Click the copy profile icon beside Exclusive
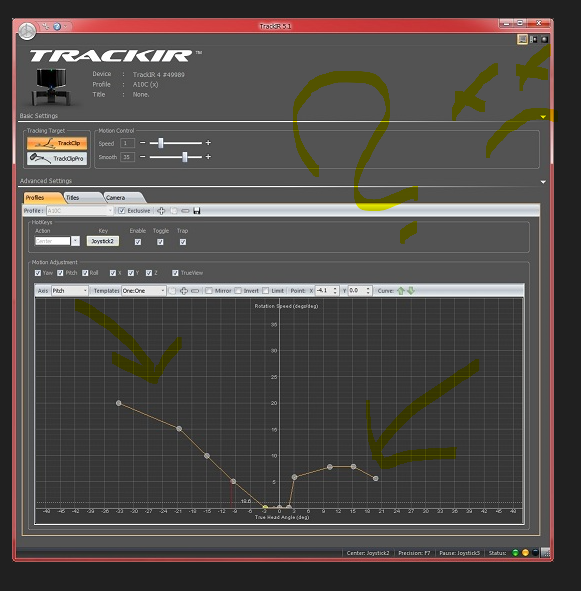Image resolution: width=581 pixels, height=591 pixels. 173,211
